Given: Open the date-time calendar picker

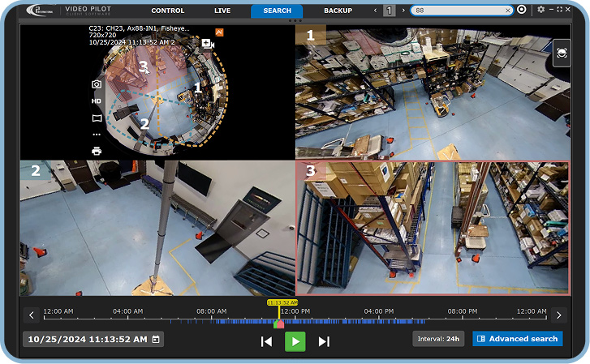Looking at the screenshot, I should 156,339.
